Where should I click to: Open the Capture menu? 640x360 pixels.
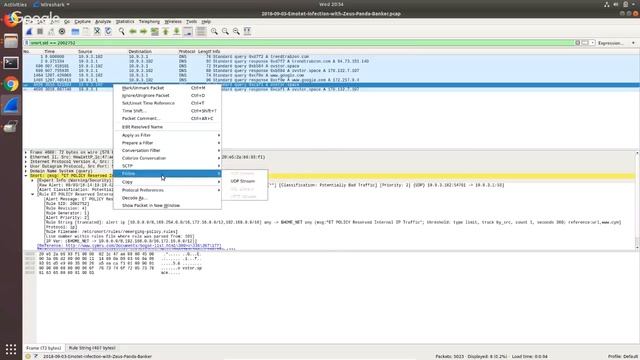click(82, 22)
